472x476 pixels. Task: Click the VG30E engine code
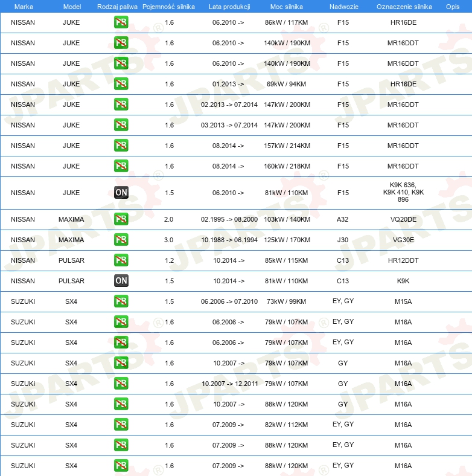click(403, 240)
